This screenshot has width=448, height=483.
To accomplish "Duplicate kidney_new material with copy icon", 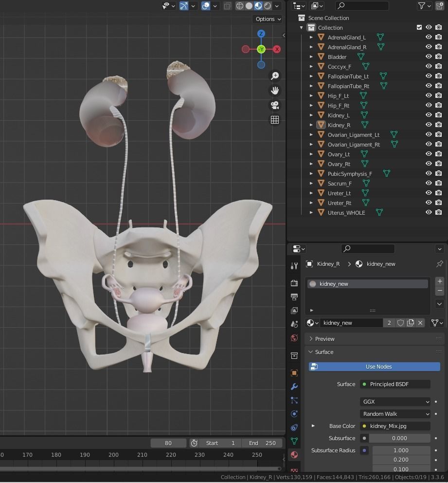I will pyautogui.click(x=411, y=323).
